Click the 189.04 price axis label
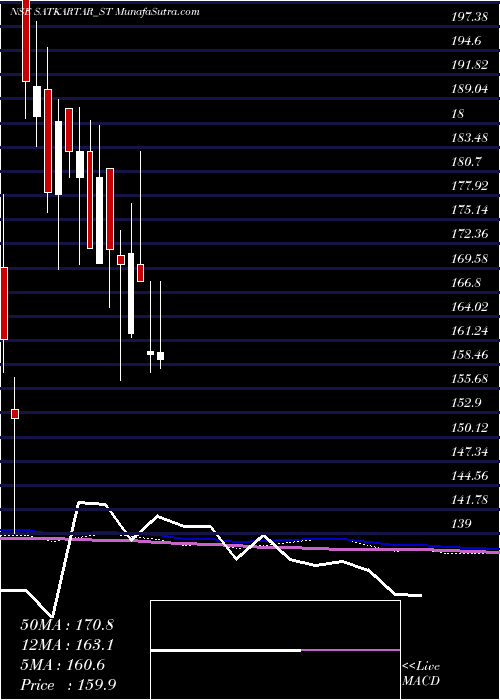The width and height of the screenshot is (500, 700). tap(469, 89)
